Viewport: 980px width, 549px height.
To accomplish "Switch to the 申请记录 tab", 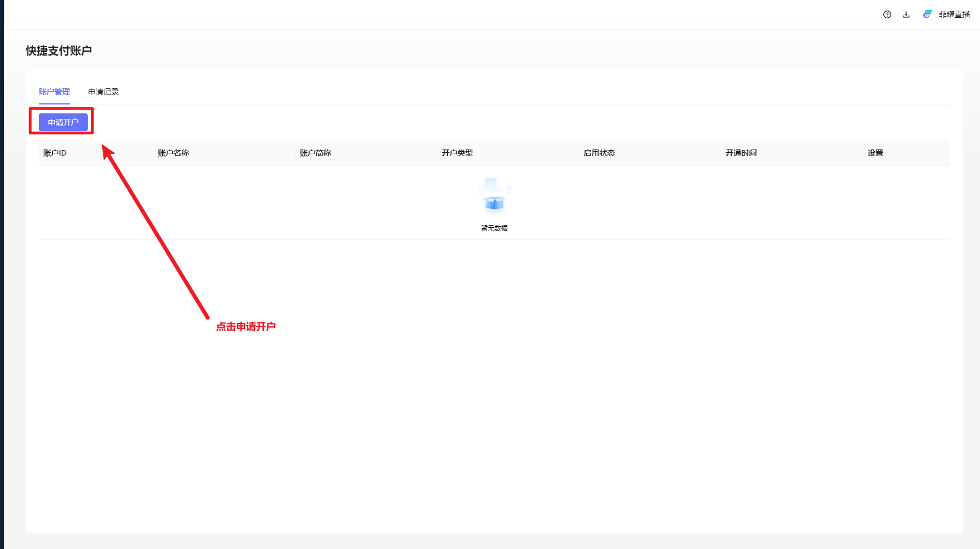I will pyautogui.click(x=103, y=92).
